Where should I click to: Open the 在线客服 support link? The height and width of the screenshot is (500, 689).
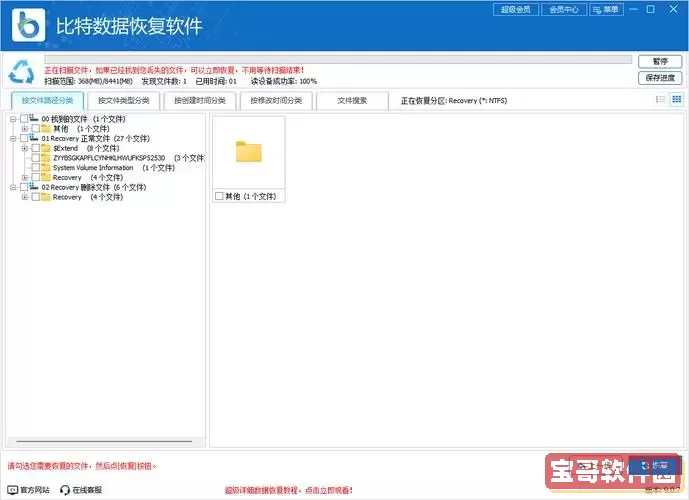[81, 489]
